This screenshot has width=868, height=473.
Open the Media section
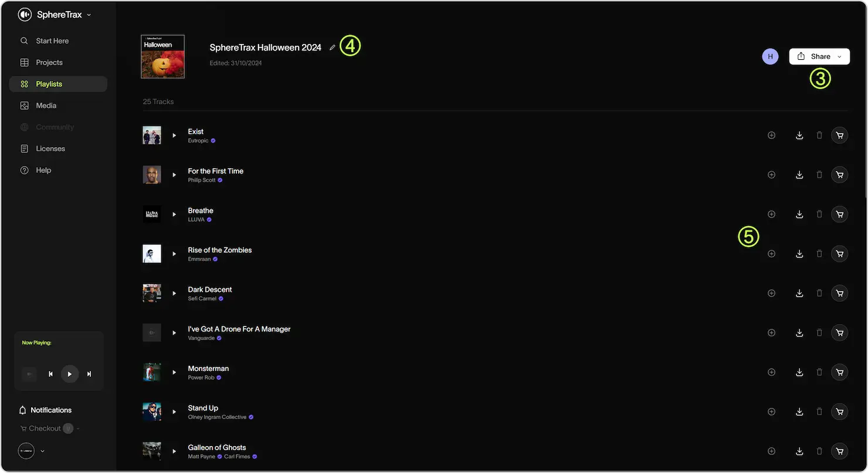pyautogui.click(x=46, y=106)
